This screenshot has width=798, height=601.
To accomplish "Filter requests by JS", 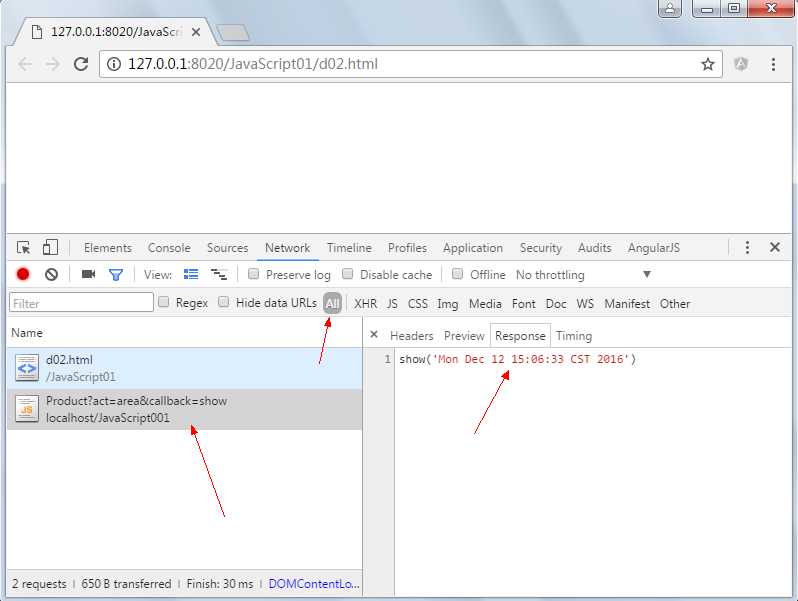I will click(392, 304).
